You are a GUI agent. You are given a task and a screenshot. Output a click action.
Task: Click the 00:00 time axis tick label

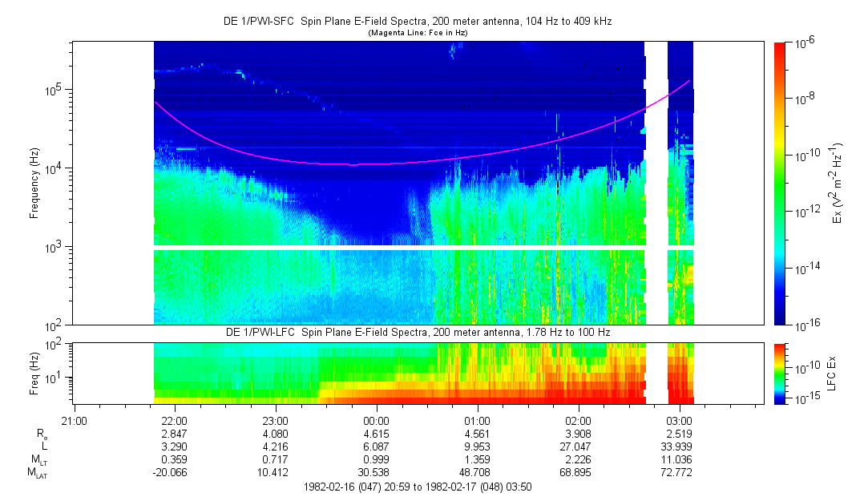[376, 420]
